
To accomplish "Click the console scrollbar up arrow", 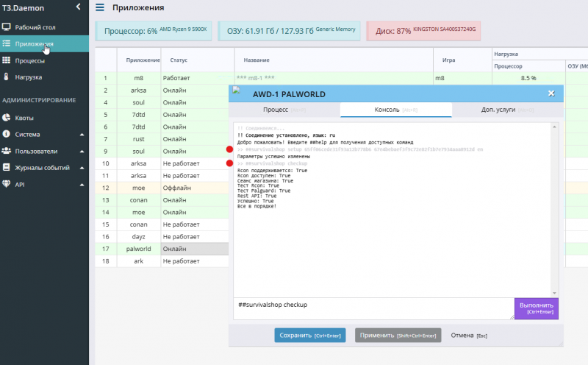I will [554, 127].
